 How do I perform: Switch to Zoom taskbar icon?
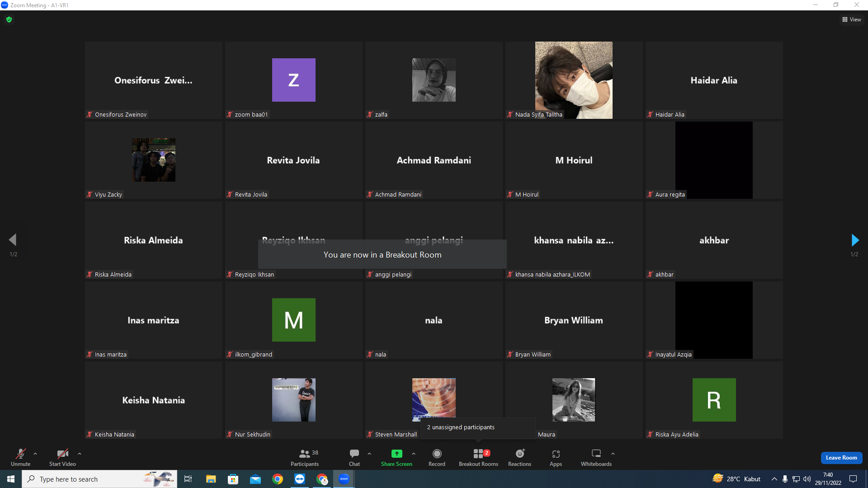point(344,479)
